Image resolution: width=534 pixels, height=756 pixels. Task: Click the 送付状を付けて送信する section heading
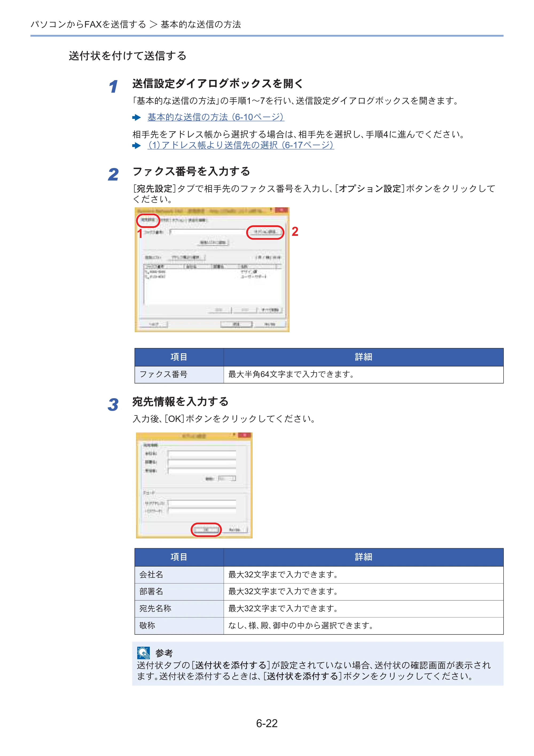(x=127, y=56)
